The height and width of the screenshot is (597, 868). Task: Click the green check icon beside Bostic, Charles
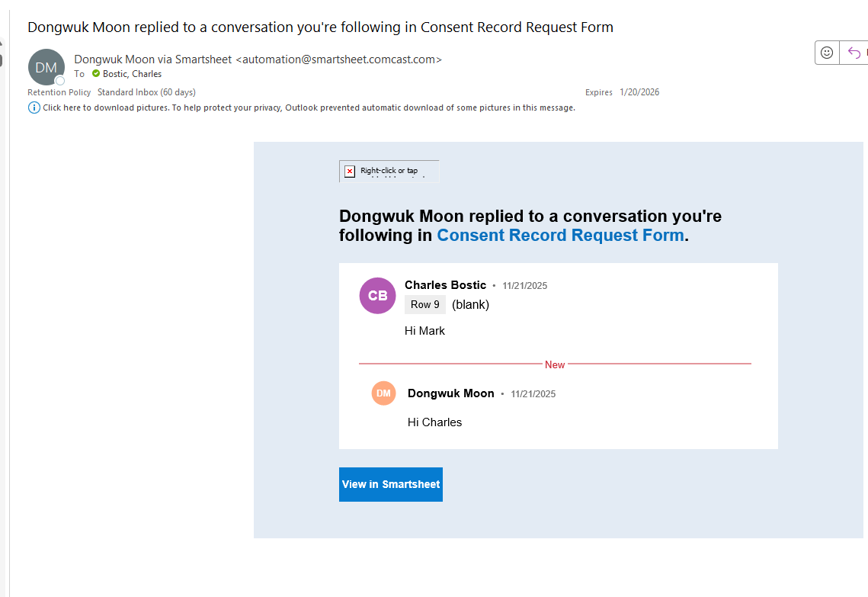pos(96,74)
